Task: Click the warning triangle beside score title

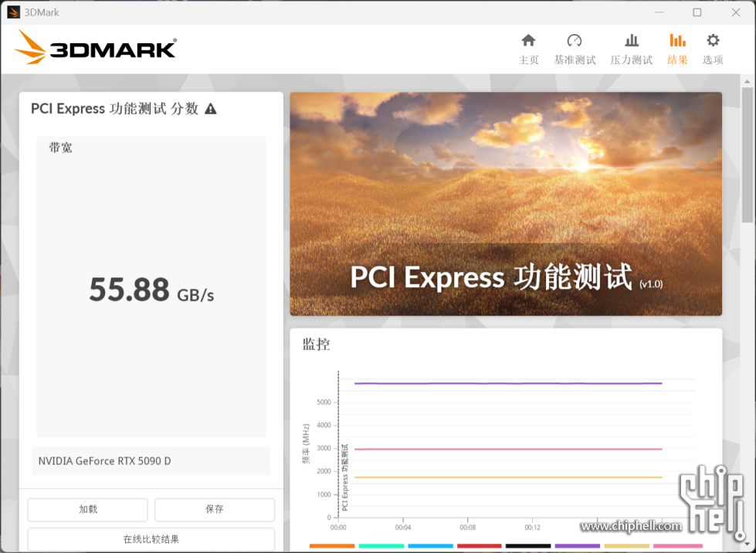Action: point(211,109)
